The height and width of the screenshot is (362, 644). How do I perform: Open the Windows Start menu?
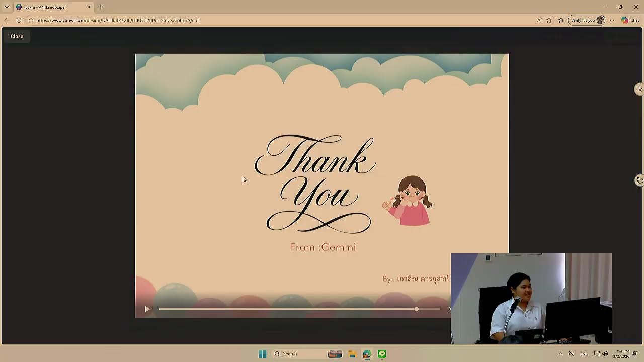262,354
